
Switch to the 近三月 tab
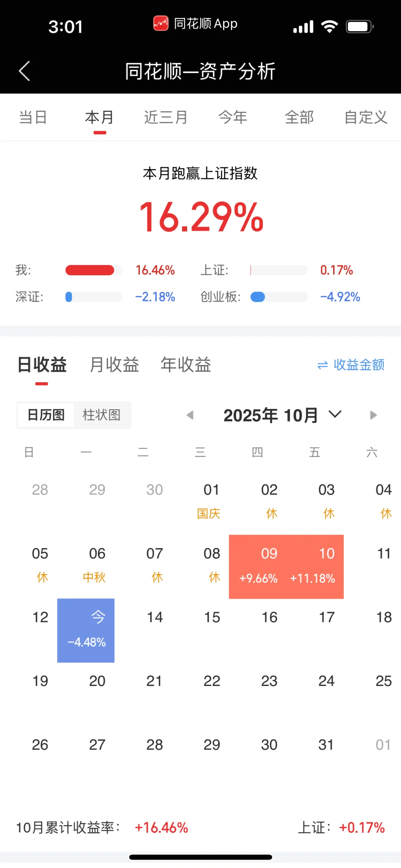coord(166,117)
